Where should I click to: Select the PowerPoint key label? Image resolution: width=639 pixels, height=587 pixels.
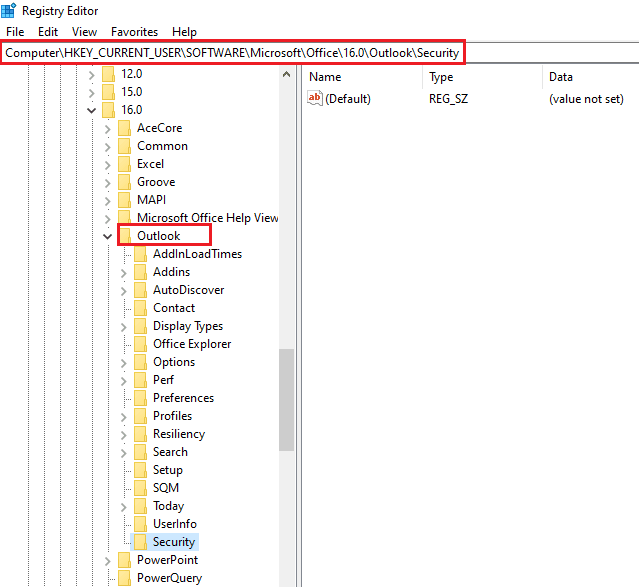tap(167, 560)
